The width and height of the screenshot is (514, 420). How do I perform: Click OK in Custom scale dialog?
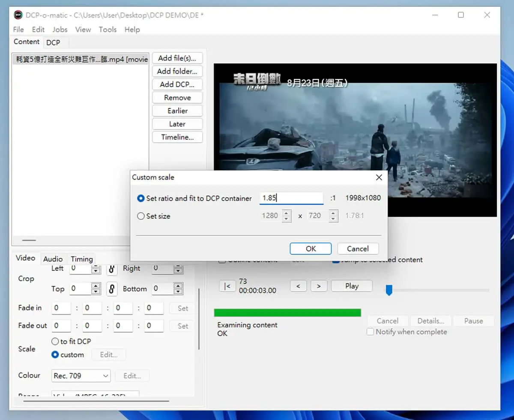click(x=311, y=249)
